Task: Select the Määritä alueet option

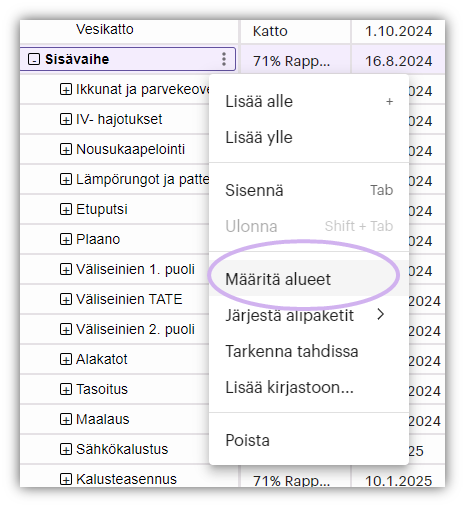Action: point(309,279)
